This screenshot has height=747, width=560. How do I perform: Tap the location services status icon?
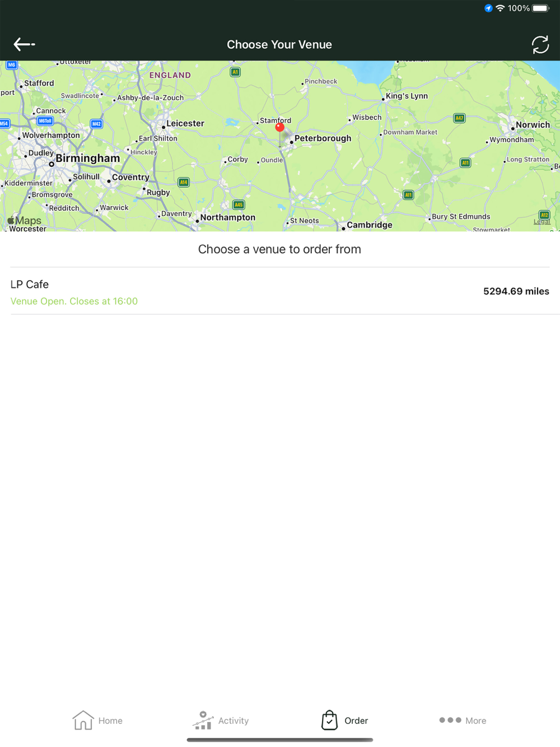click(x=488, y=8)
